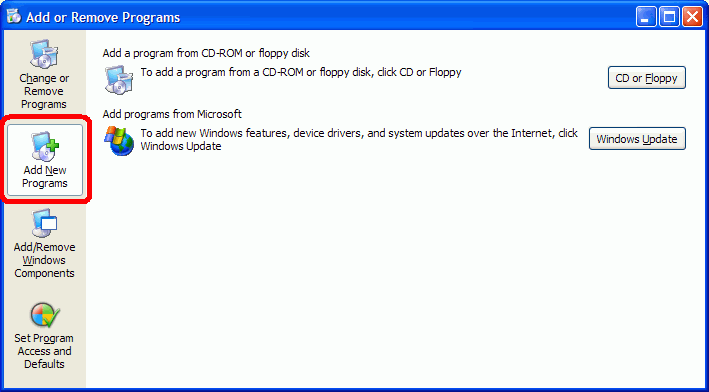This screenshot has width=709, height=392.
Task: Click the heading 'Add a program from CD-ROM or floppy disk'
Action: pos(206,53)
